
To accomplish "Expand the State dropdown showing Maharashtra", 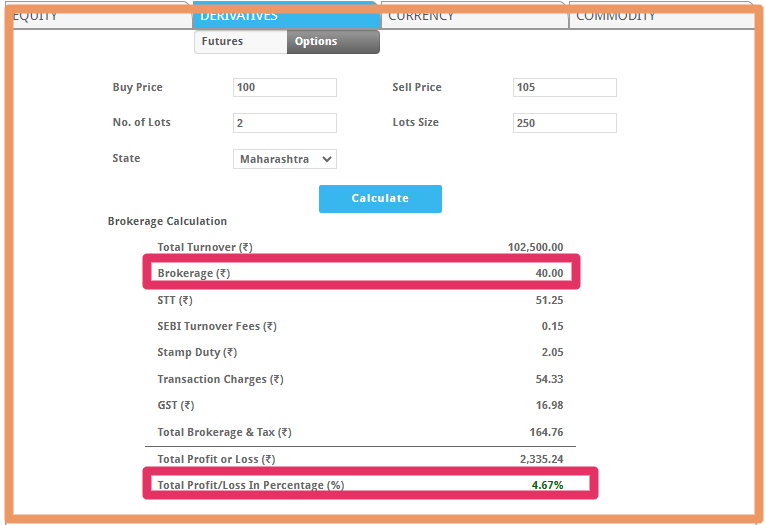I will pos(284,159).
